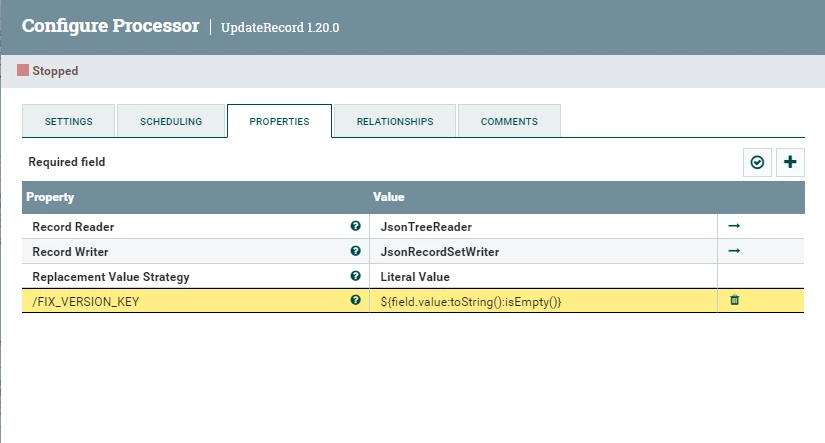The height and width of the screenshot is (443, 825).
Task: Click the Stopped status indicator
Action: click(47, 71)
